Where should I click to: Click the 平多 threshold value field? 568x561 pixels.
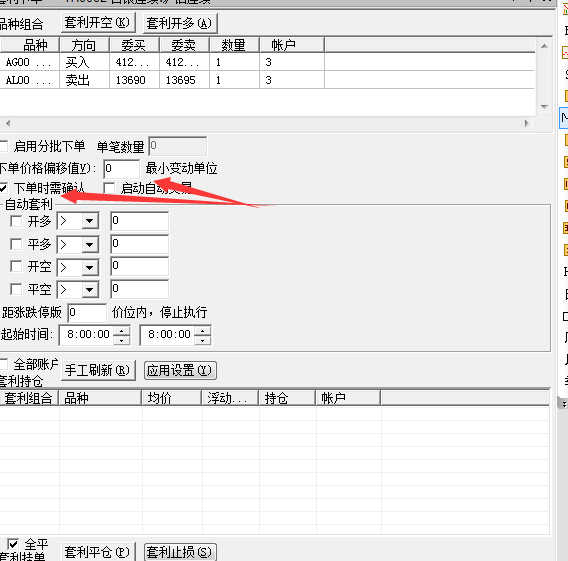click(x=139, y=244)
